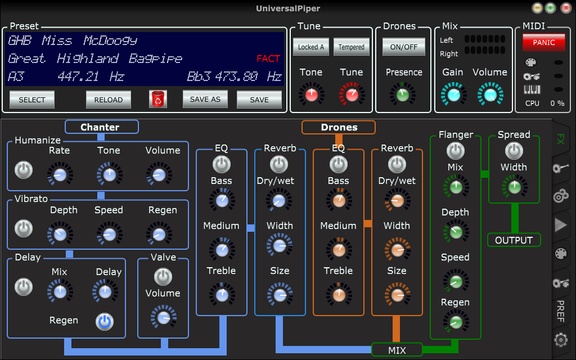Screen dimensions: 576x360
Task: Open the settings gear in right sidebar
Action: 561,340
